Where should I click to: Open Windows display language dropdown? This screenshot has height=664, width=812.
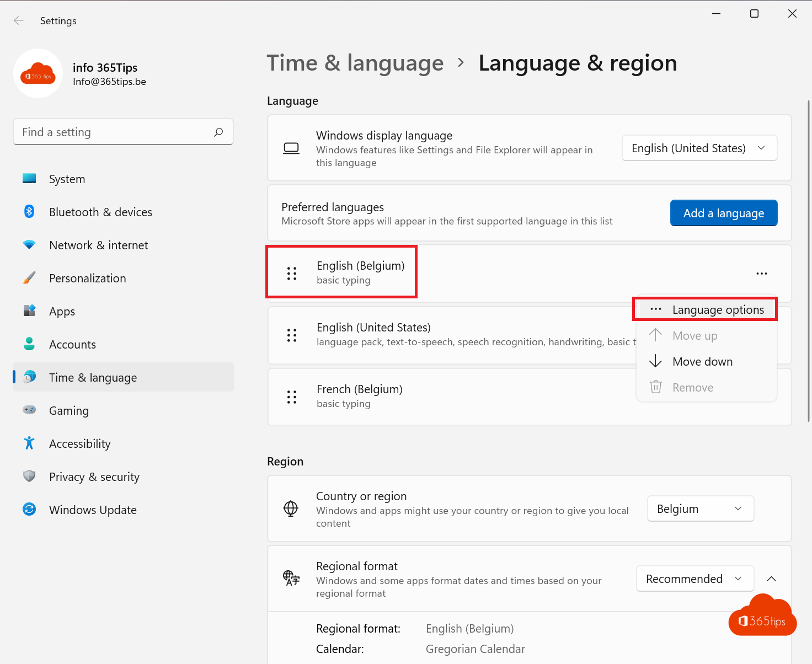coord(699,148)
